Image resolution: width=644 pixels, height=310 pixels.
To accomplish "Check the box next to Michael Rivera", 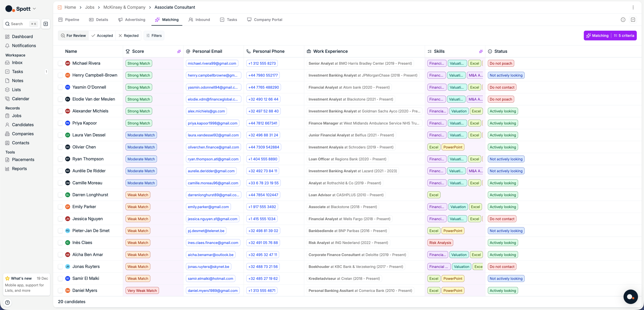I will click(60, 63).
